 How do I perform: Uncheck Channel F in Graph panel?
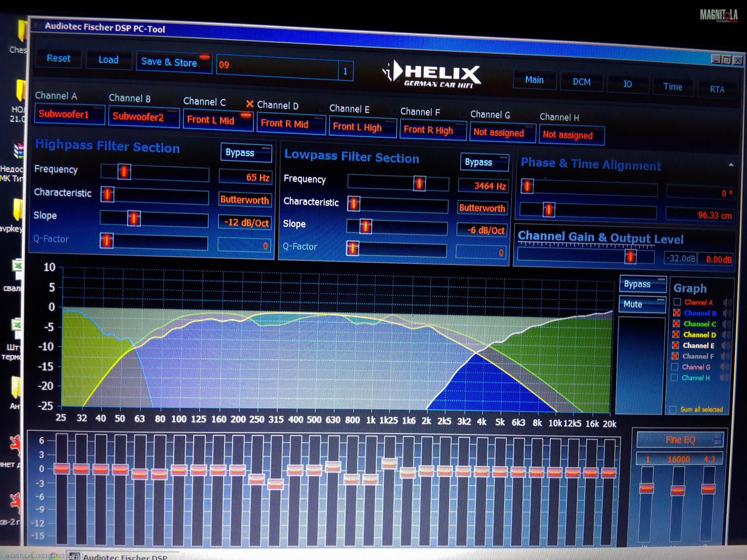[x=675, y=356]
